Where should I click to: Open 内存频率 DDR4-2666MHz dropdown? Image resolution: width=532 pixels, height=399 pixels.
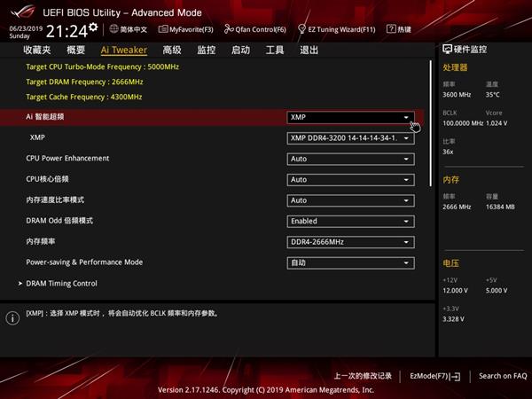tap(350, 242)
